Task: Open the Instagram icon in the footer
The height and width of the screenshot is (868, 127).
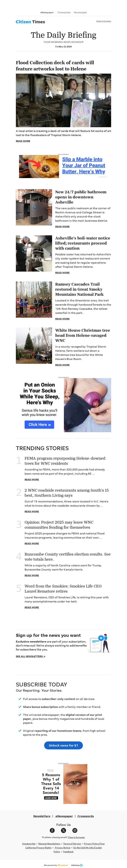Action: (75, 830)
